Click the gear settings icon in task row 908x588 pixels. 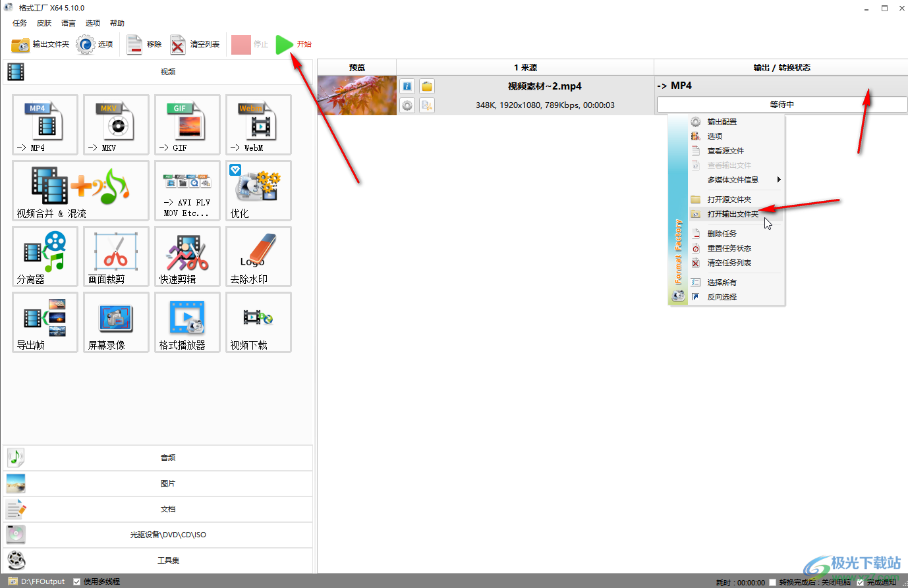408,105
